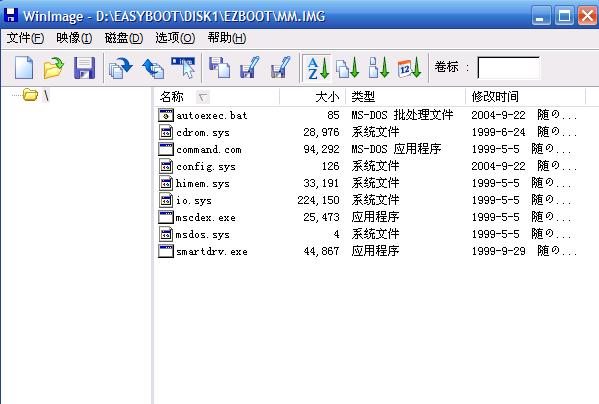Screen dimensions: 599x404
Task: Select file command.com
Action: (x=209, y=149)
